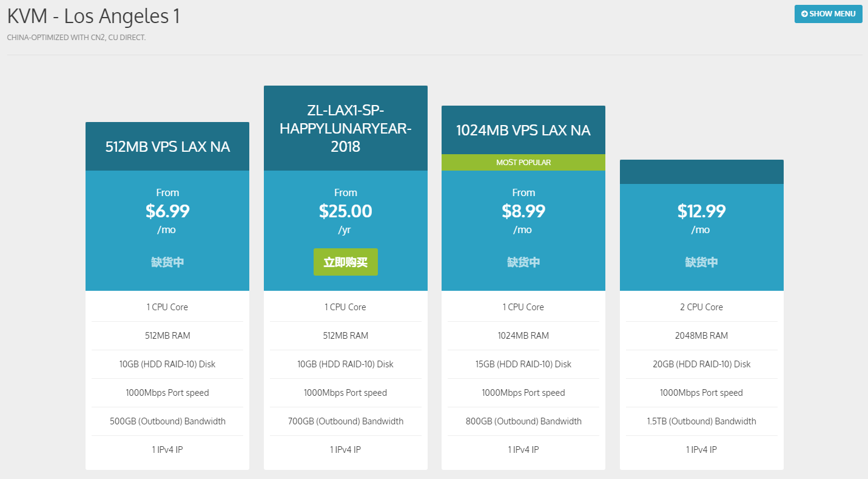Click the $25.00 yearly price
The image size is (868, 479).
[x=346, y=211]
